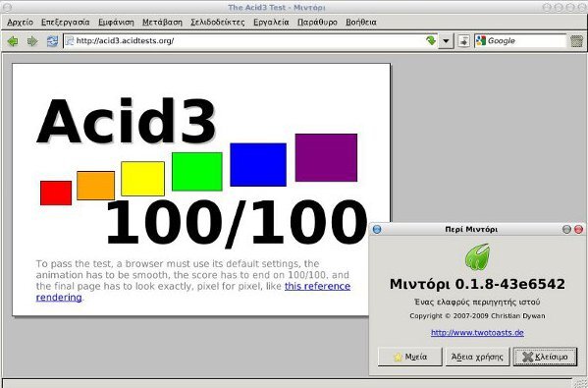Click the red Acid3 square
Screen dimensions: 588x388
pyautogui.click(x=56, y=193)
